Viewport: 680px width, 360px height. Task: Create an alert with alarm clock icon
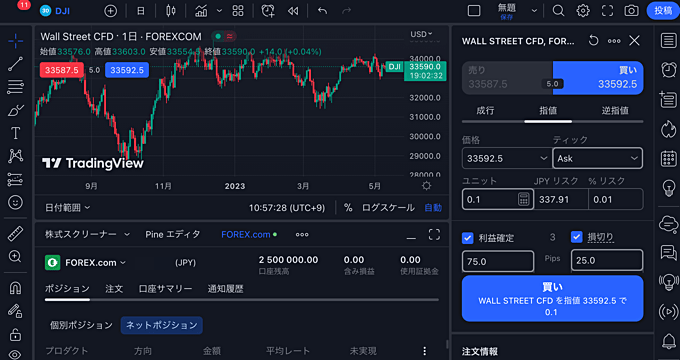tap(268, 11)
